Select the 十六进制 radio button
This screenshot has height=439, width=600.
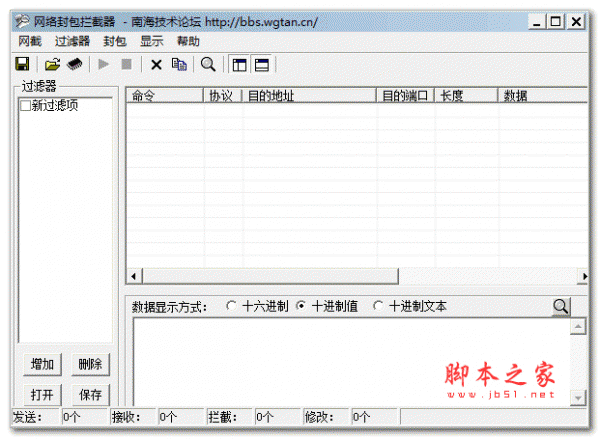point(231,306)
